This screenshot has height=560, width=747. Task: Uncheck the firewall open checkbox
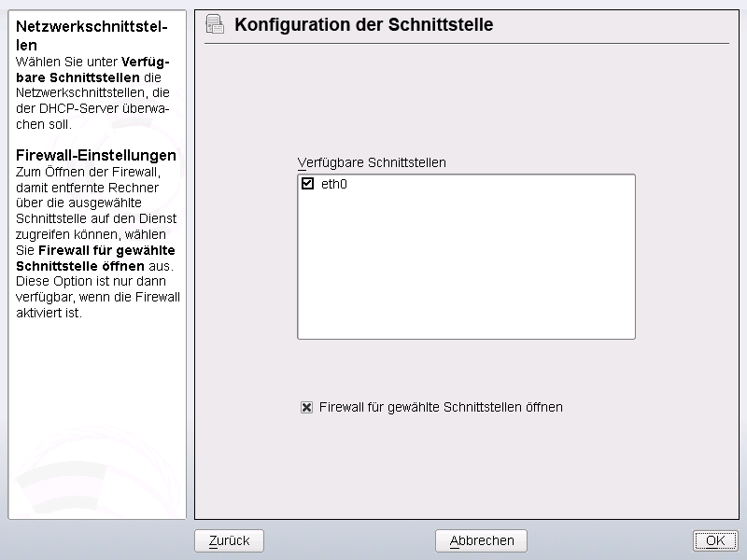click(x=307, y=407)
